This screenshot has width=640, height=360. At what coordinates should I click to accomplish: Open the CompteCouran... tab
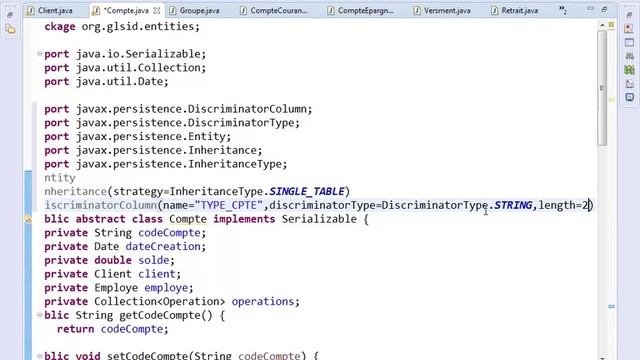[x=274, y=11]
